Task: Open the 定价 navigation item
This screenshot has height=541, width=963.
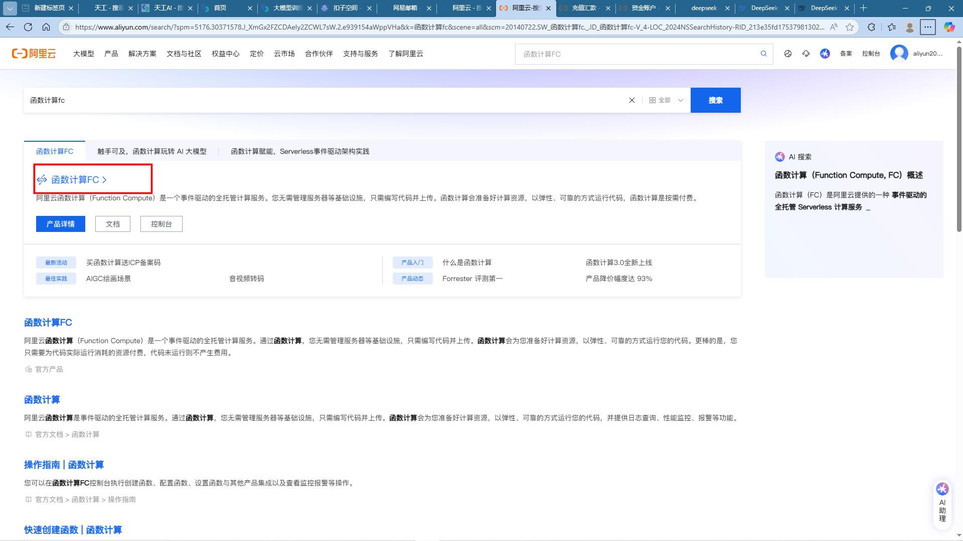Action: coord(257,53)
